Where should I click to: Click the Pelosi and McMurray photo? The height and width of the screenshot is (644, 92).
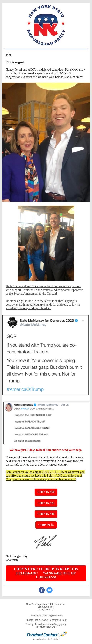coord(46,142)
